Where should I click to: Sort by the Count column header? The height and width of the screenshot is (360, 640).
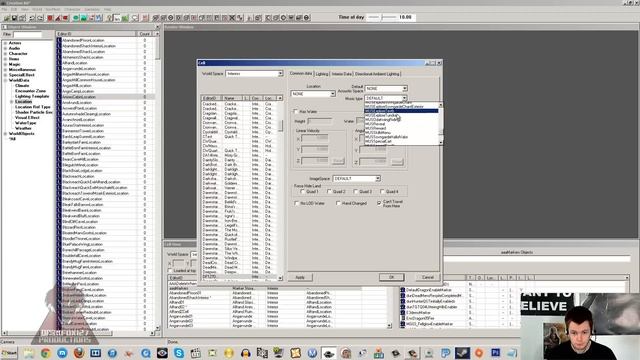pyautogui.click(x=145, y=34)
